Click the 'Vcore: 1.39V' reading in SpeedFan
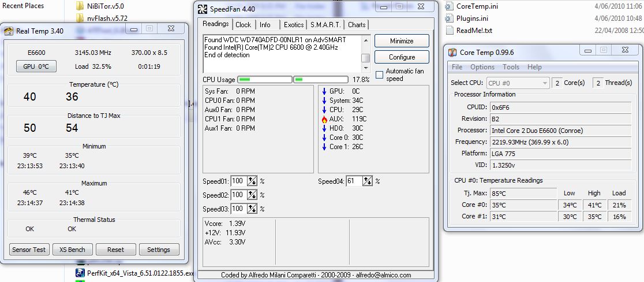 click(224, 224)
